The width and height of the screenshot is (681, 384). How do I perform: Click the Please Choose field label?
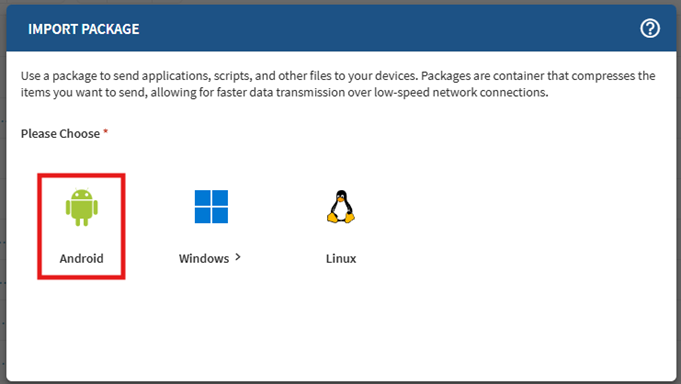[x=60, y=134]
